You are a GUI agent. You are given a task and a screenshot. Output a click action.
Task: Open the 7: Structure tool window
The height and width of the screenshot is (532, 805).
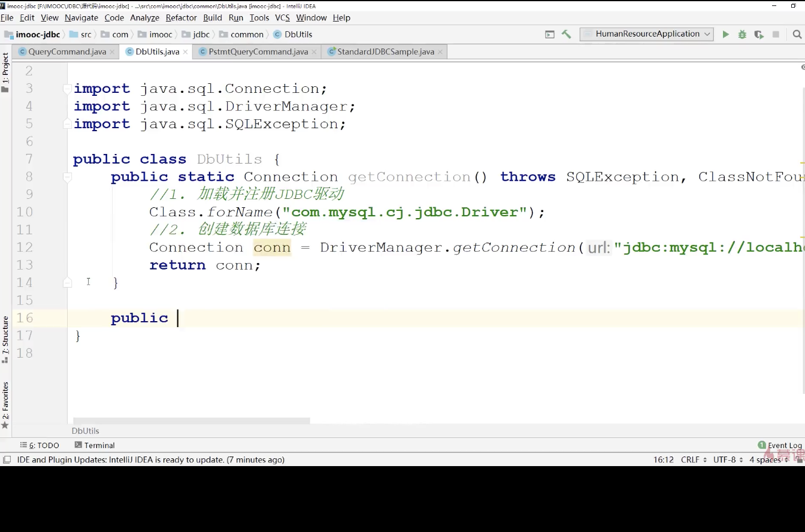[x=5, y=339]
